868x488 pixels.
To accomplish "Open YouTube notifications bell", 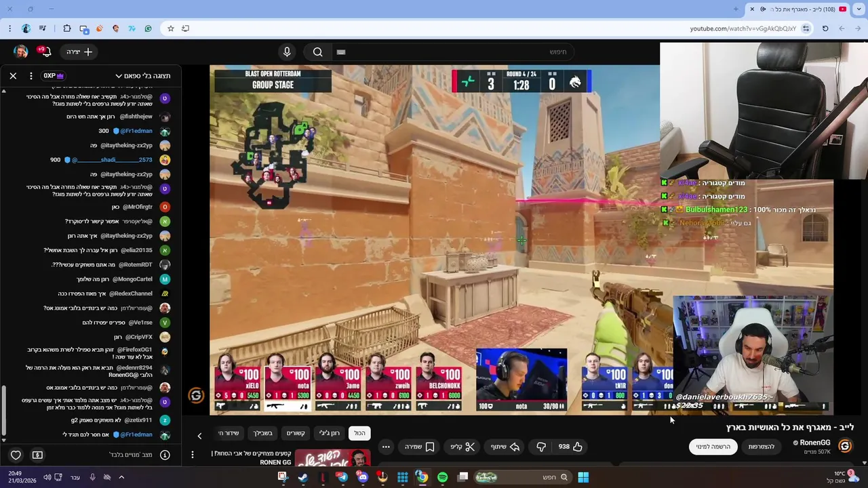I will 47,52.
